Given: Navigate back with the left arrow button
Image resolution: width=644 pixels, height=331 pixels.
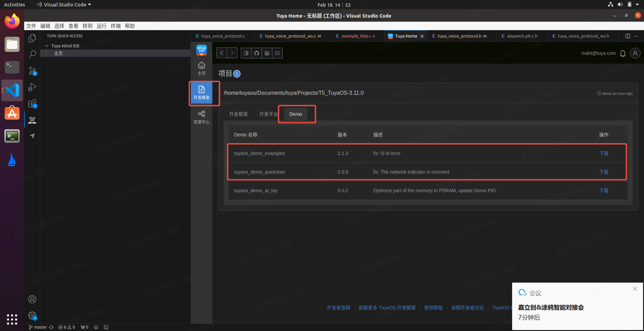Looking at the screenshot, I should (x=222, y=53).
